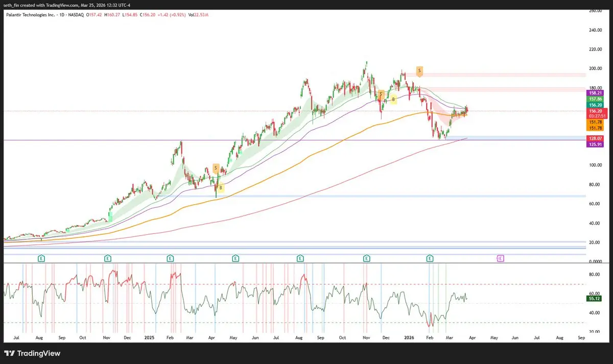Click the 2025 label on time axis
This screenshot has width=613, height=364.
[149, 338]
